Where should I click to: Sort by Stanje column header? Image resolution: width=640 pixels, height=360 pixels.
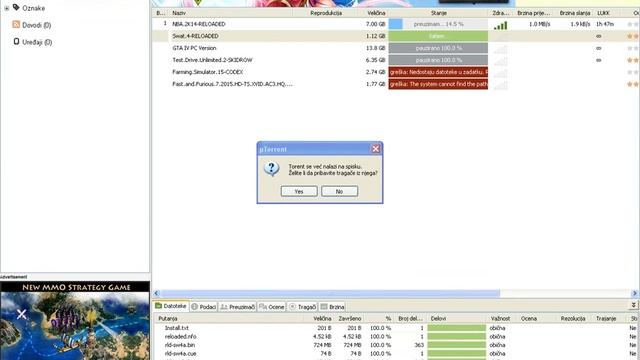pyautogui.click(x=438, y=13)
